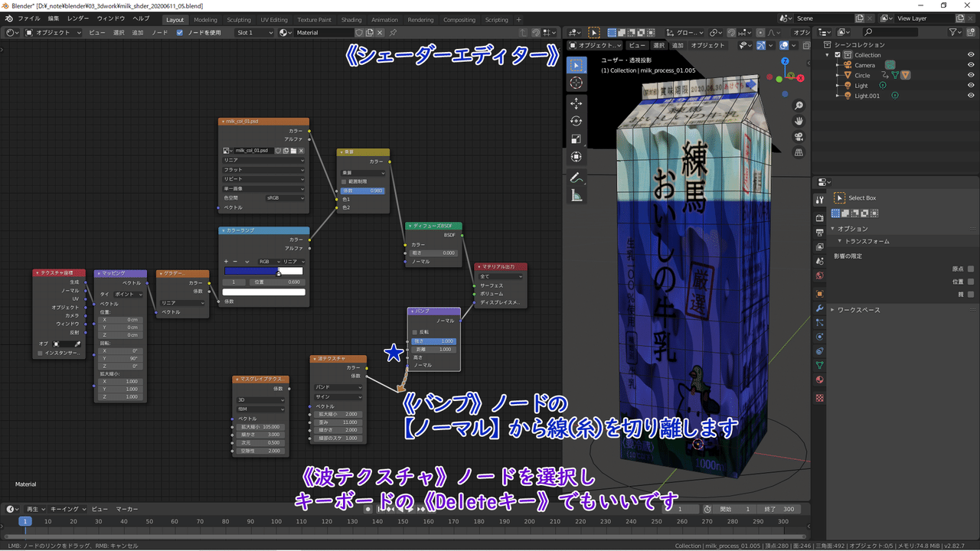Open the Texture checker properties tab
Screen dimensions: 980x551
(820, 398)
